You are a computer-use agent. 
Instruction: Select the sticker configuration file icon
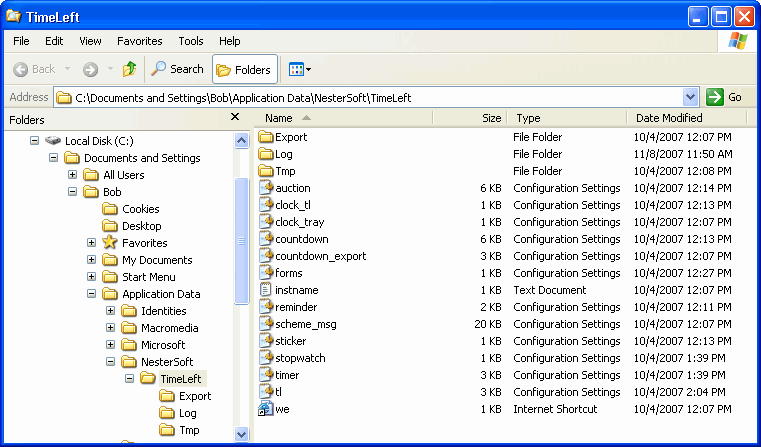click(x=265, y=341)
